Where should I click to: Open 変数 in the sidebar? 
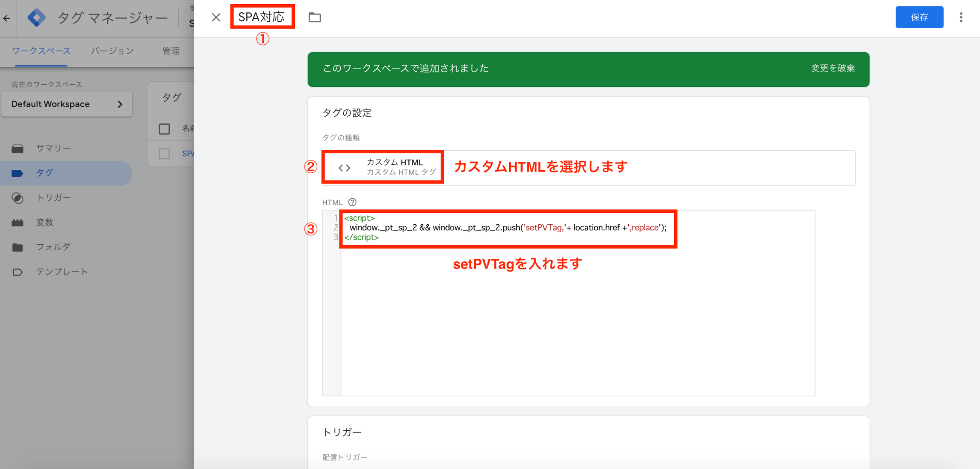(x=45, y=222)
